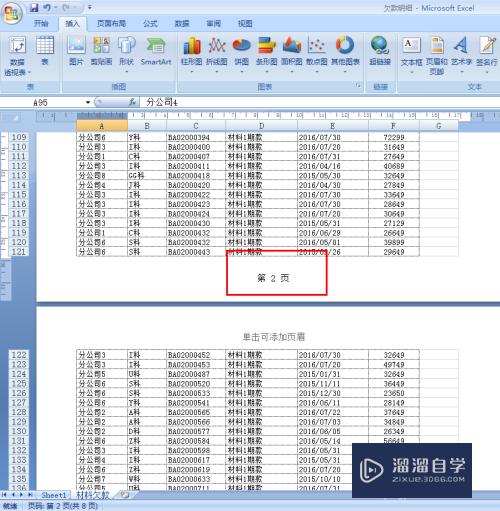Click the 表 (Table) icon
Image resolution: width=500 pixels, height=511 pixels.
(x=45, y=45)
